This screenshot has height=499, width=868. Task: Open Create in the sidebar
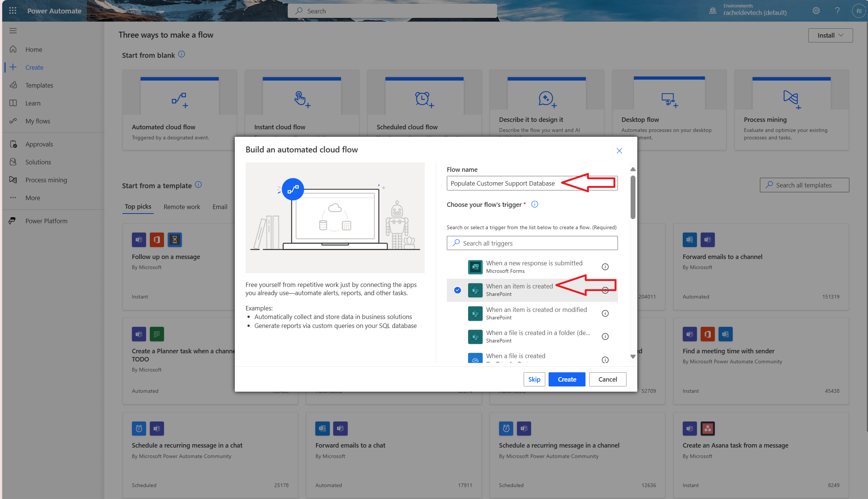[34, 67]
